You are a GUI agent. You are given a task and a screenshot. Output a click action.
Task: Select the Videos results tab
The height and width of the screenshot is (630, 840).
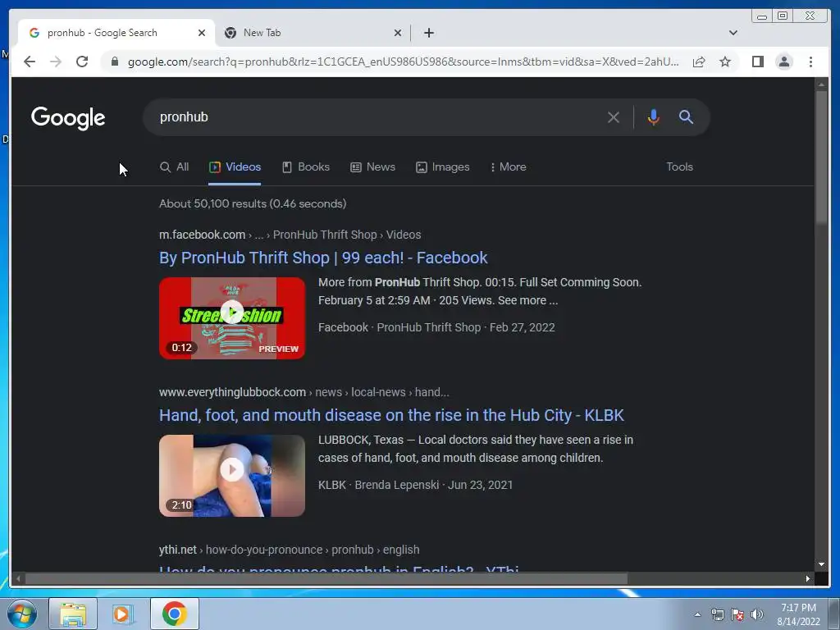(x=235, y=167)
